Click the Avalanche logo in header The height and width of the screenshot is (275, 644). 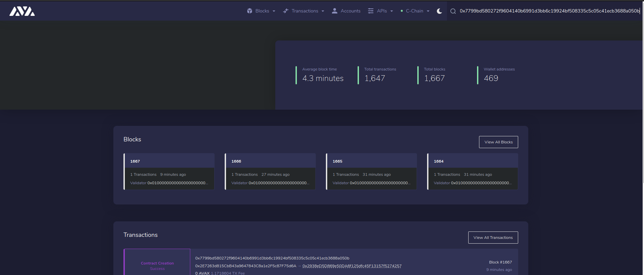pos(22,11)
